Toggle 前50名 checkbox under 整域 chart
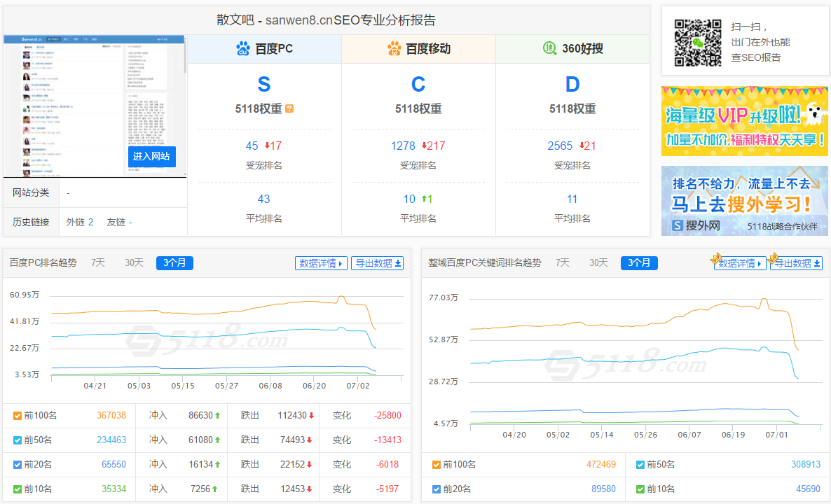 (x=640, y=465)
